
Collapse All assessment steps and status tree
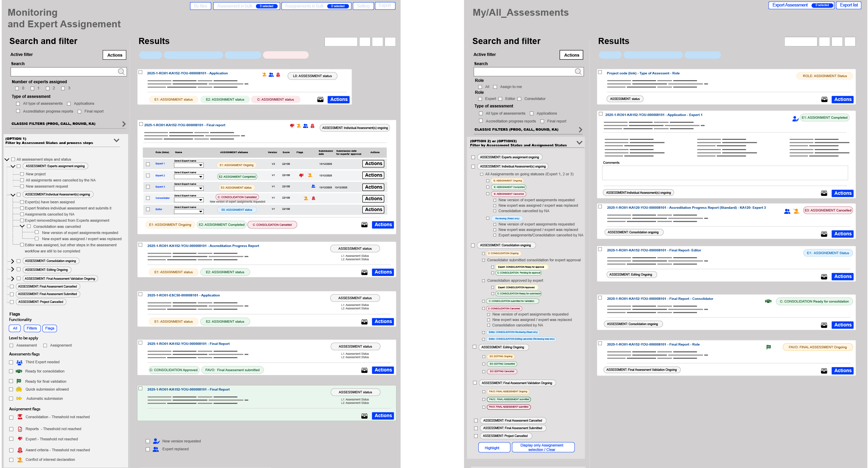(x=7, y=159)
